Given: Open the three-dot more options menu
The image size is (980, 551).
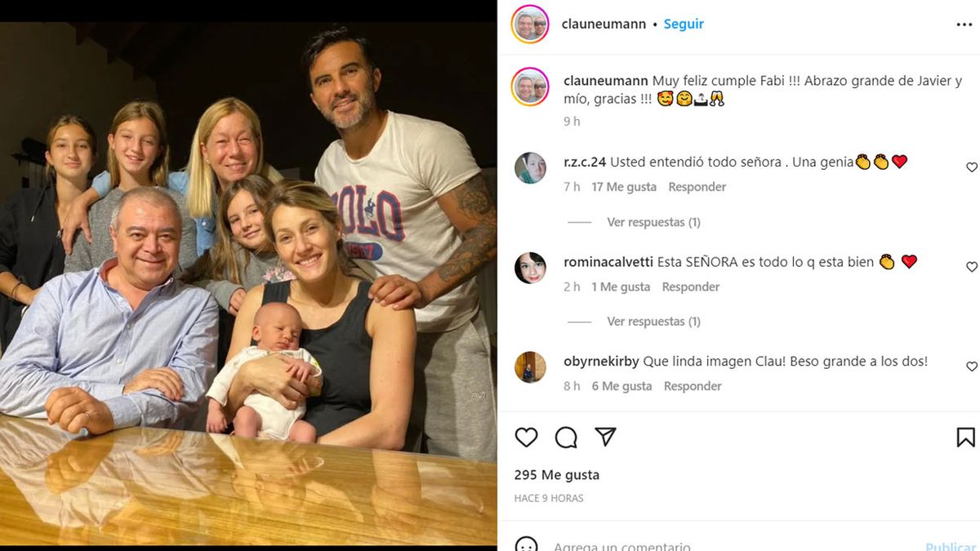Looking at the screenshot, I should coord(964,24).
